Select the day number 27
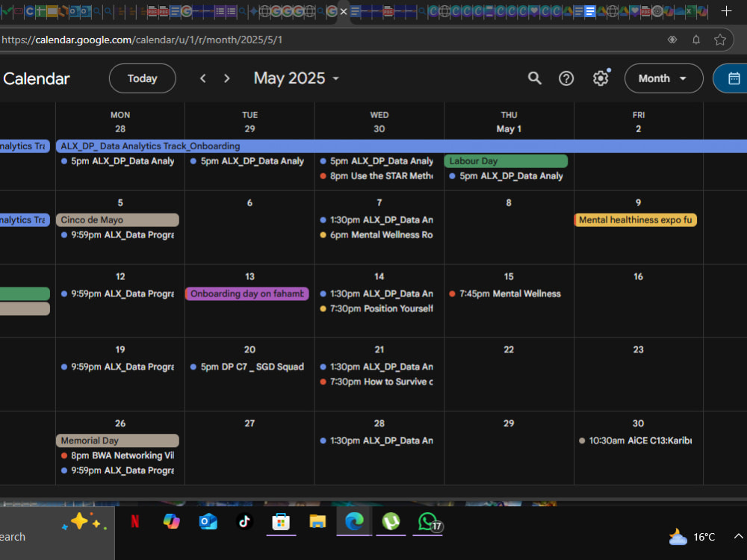 pos(249,423)
